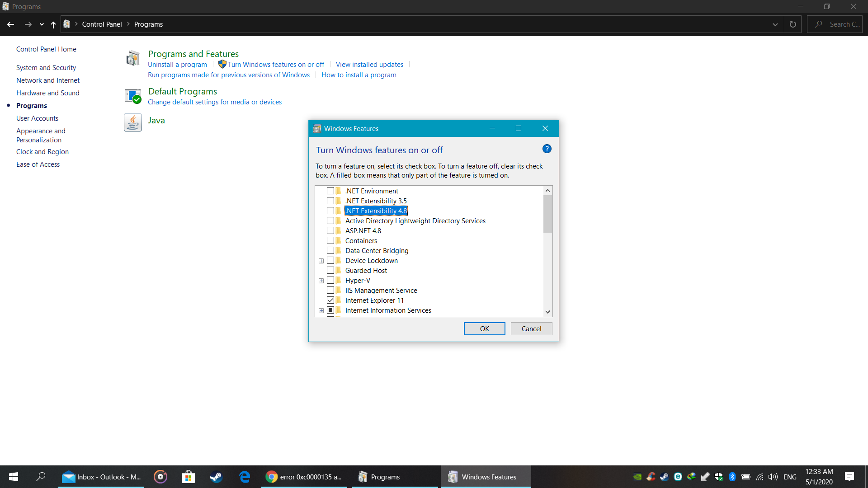Screen dimensions: 868x488
Task: Open Steam from the taskbar
Action: [x=216, y=477]
